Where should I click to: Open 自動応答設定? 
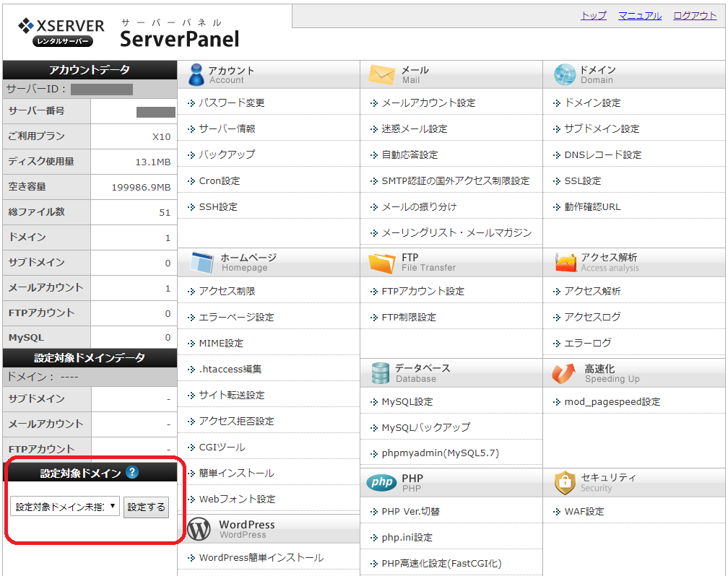[409, 154]
